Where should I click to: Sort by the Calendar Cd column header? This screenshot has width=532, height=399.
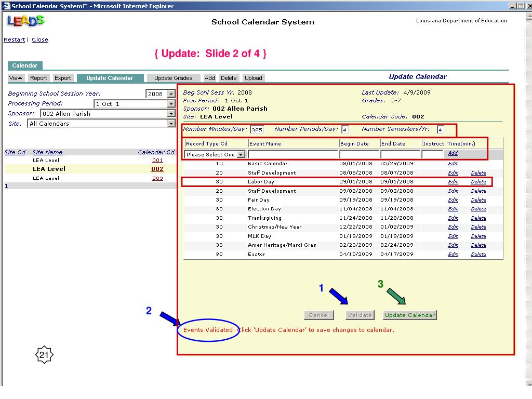[156, 152]
